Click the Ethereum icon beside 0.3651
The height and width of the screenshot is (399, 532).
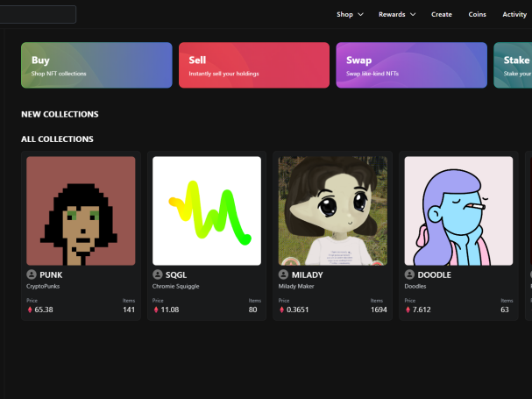click(x=281, y=310)
